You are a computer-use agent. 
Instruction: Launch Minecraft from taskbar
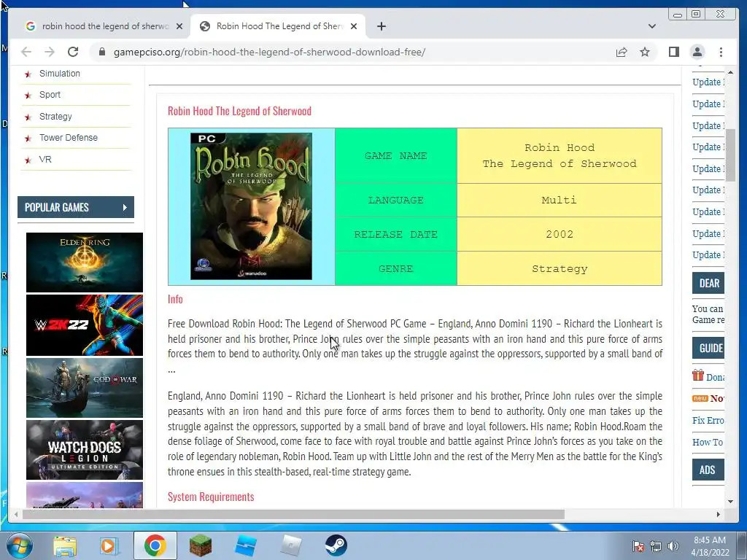(201, 545)
